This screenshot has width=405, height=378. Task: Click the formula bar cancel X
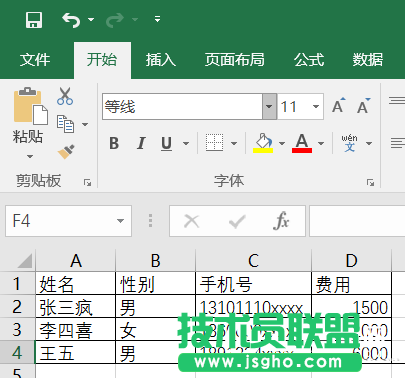[192, 221]
